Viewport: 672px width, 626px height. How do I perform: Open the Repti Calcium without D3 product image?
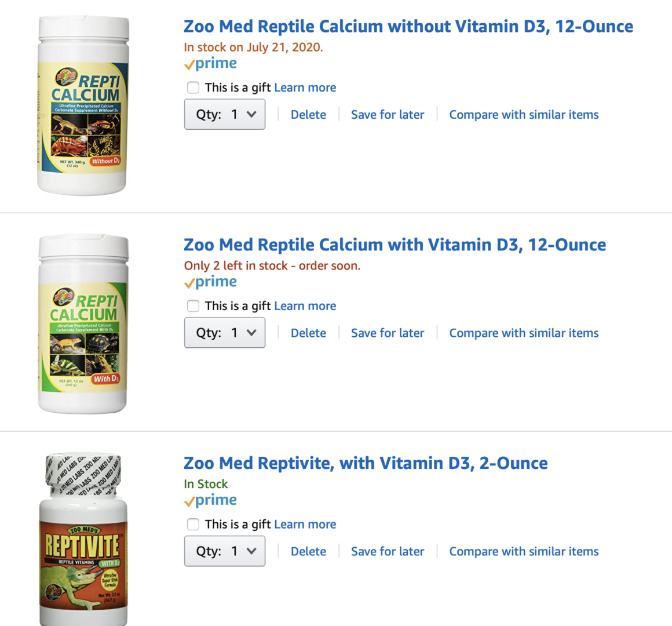click(x=83, y=105)
